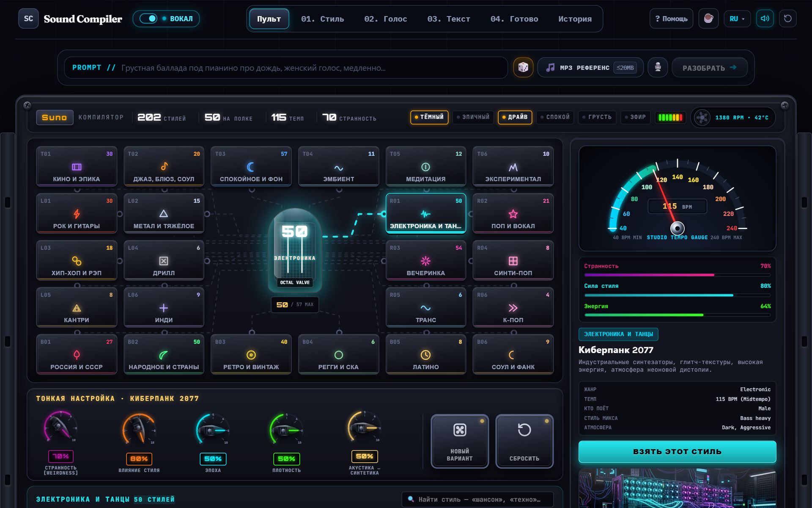Open the Помощь help button
Image resolution: width=812 pixels, height=508 pixels.
pyautogui.click(x=671, y=19)
